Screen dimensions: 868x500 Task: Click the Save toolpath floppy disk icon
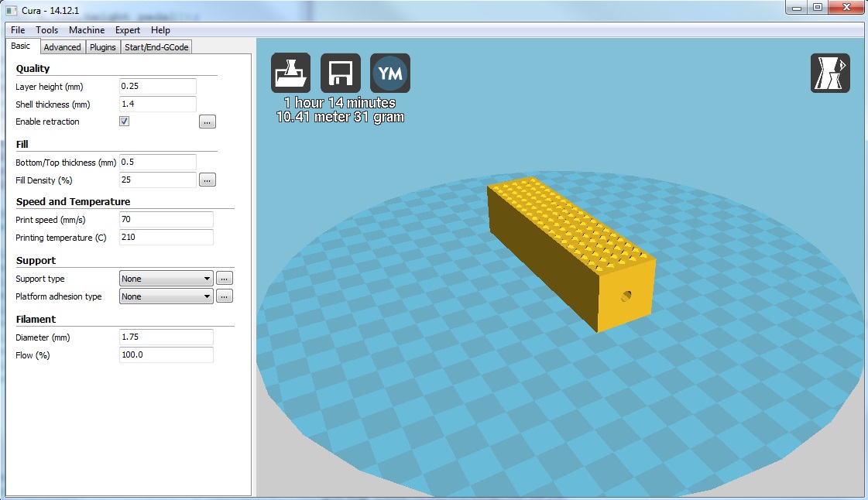[341, 74]
